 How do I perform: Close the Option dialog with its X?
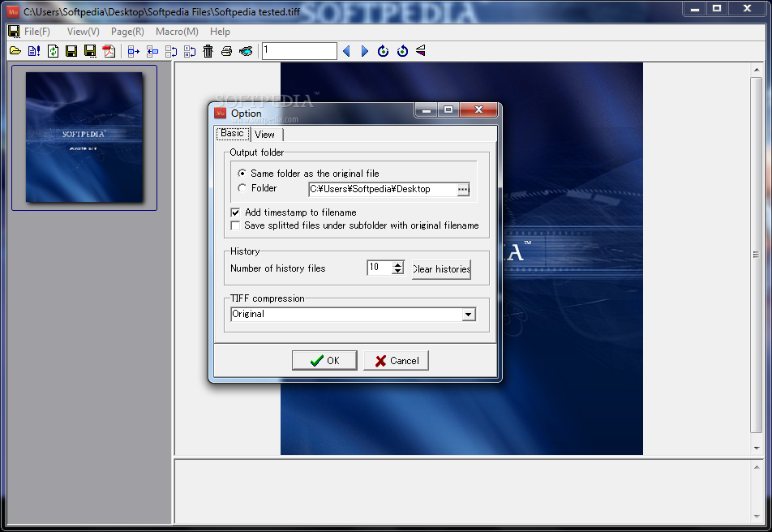click(x=478, y=109)
